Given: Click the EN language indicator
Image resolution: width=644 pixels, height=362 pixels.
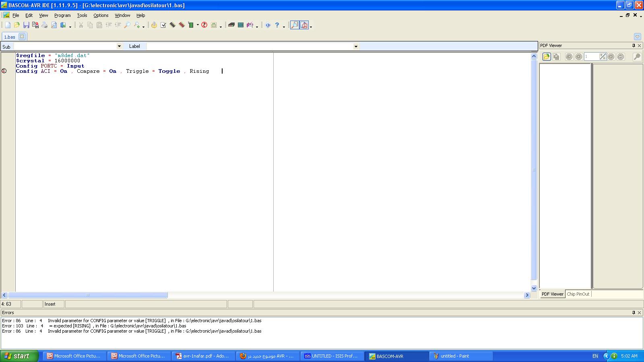Looking at the screenshot, I should 595,356.
